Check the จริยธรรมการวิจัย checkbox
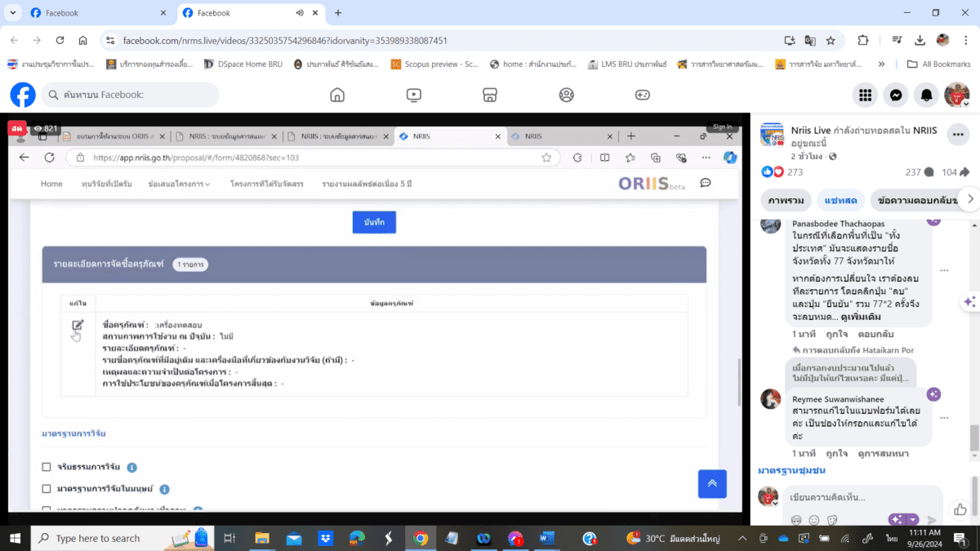This screenshot has height=551, width=980. (47, 467)
